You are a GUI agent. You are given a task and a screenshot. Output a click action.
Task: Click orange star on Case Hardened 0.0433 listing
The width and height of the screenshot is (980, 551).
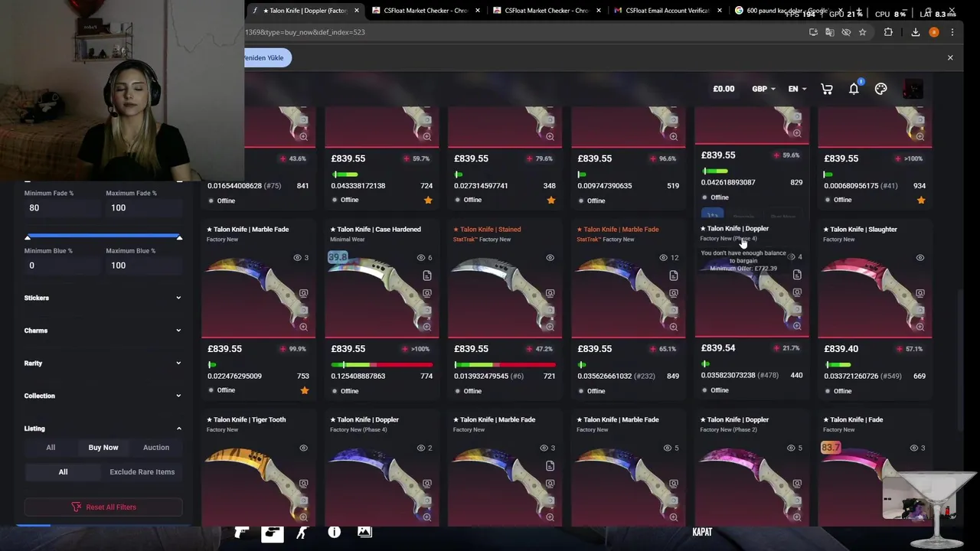click(428, 200)
